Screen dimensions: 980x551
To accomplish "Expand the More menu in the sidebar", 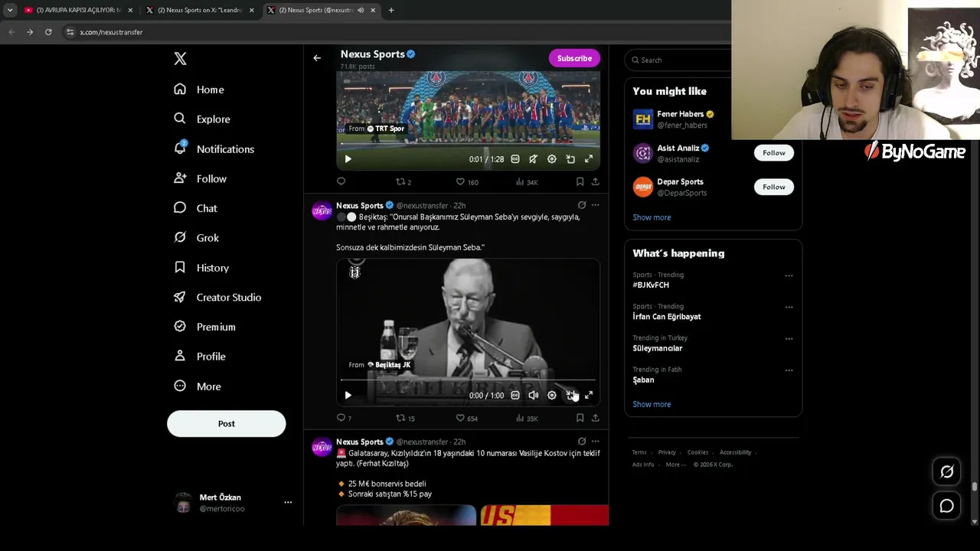I will (198, 386).
